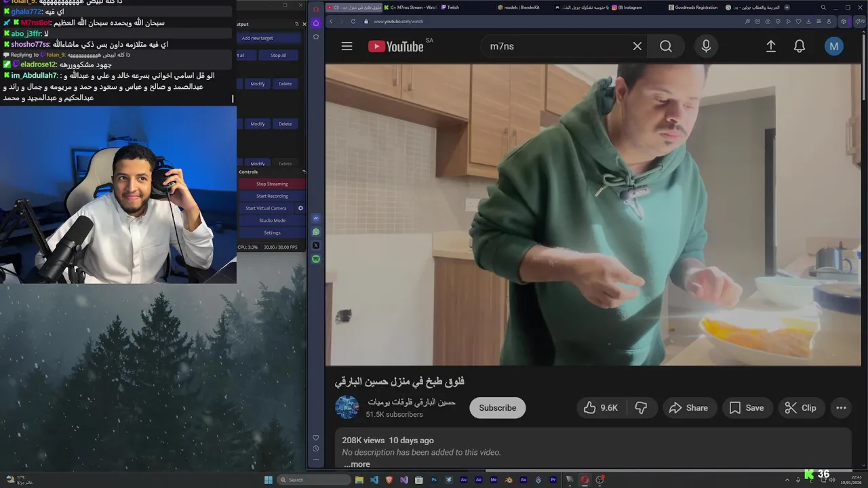Open more actions ellipsis under the video
Screen dimensions: 868x488
841,407
